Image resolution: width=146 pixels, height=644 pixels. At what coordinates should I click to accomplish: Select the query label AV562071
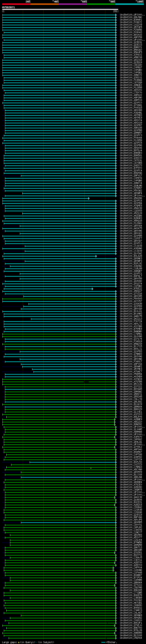coord(8,8)
